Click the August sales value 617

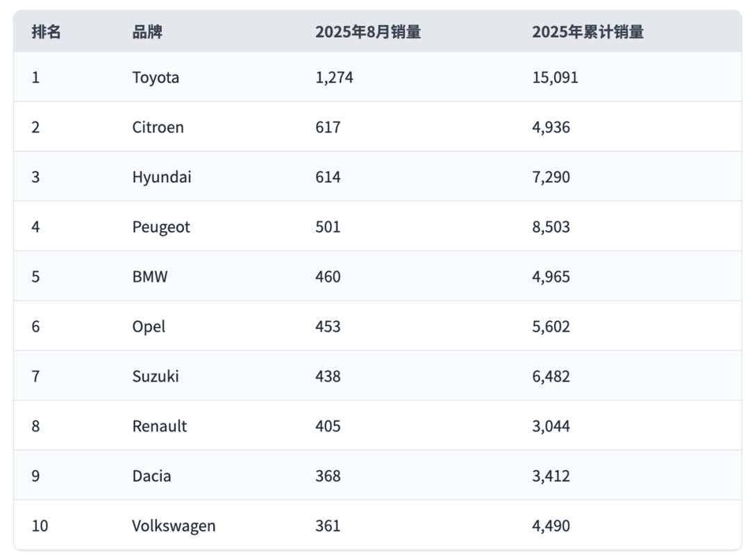[328, 127]
